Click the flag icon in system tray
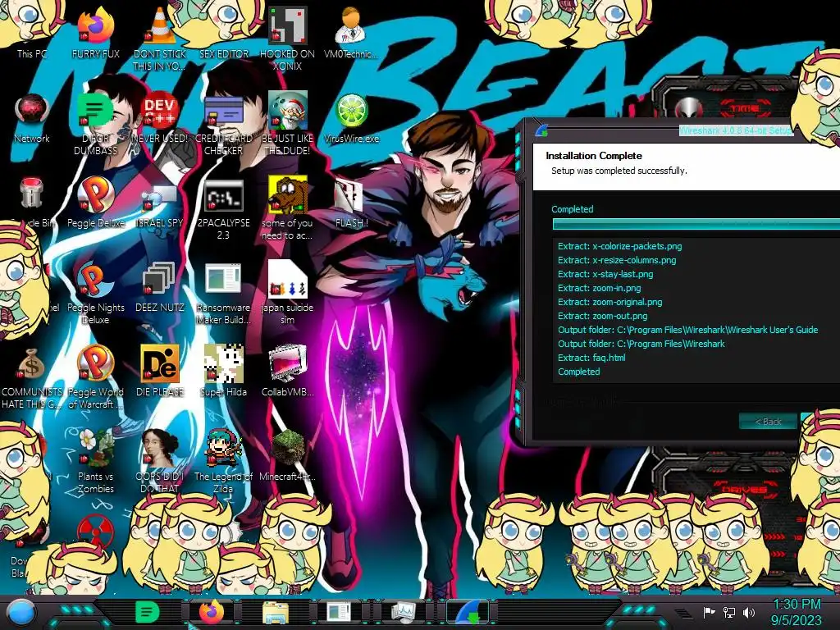This screenshot has height=630, width=840. 710,612
